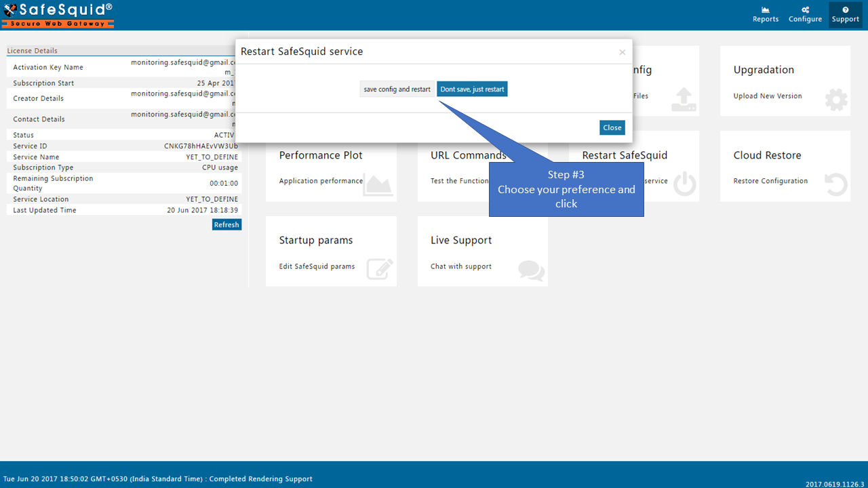Open the Startup params card heading

pos(316,241)
